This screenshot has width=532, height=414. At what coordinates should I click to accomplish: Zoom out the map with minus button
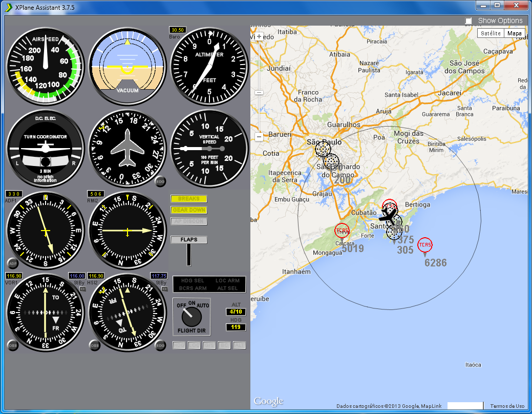coord(259,137)
